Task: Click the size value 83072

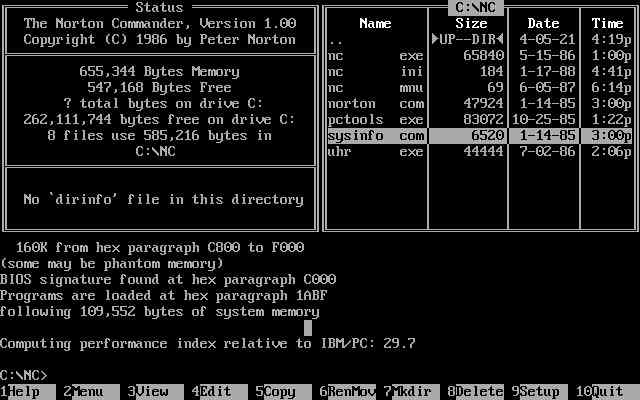Action: pos(484,120)
